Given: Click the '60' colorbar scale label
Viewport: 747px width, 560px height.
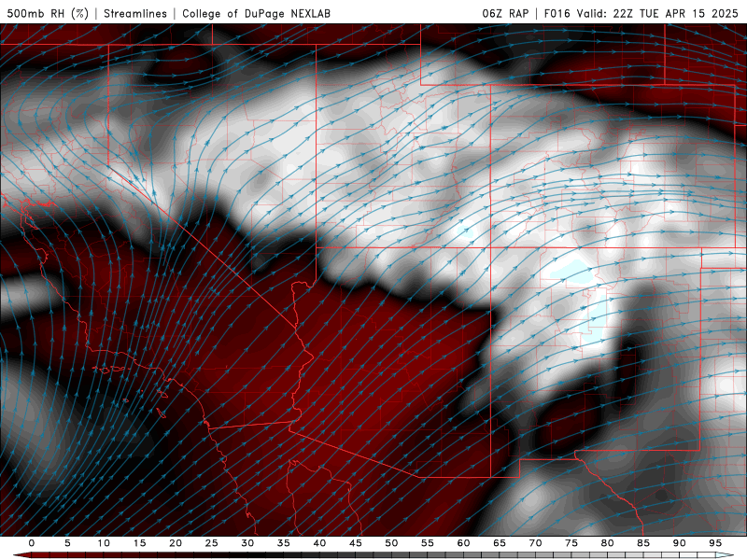Looking at the screenshot, I should [463, 543].
